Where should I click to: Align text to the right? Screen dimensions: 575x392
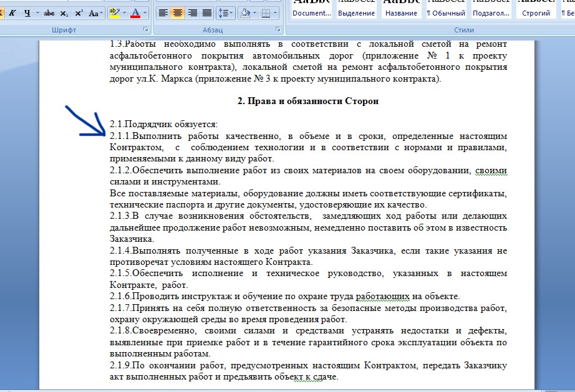click(193, 13)
